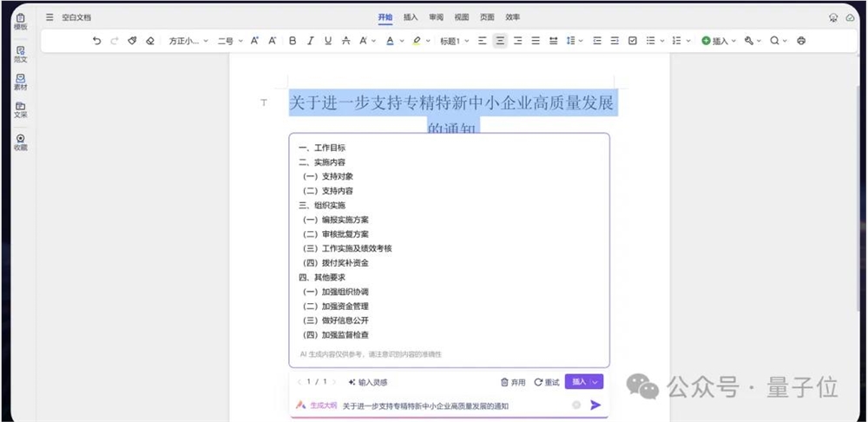The width and height of the screenshot is (868, 422).
Task: Switch to the 页面 tab
Action: tap(487, 17)
